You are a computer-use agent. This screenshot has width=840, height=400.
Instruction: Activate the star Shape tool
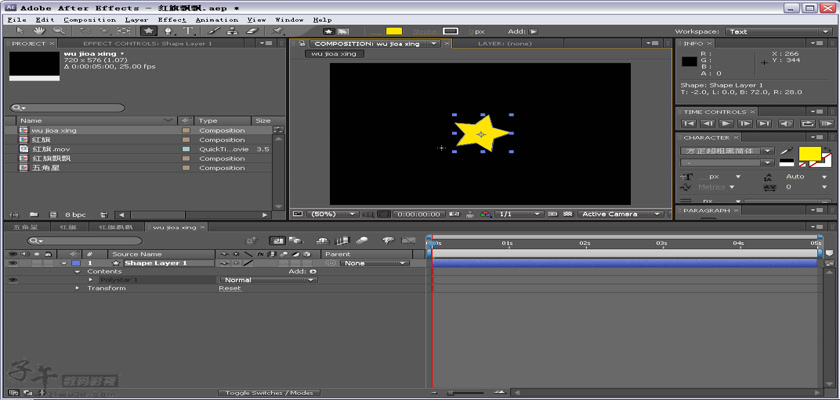[x=148, y=31]
